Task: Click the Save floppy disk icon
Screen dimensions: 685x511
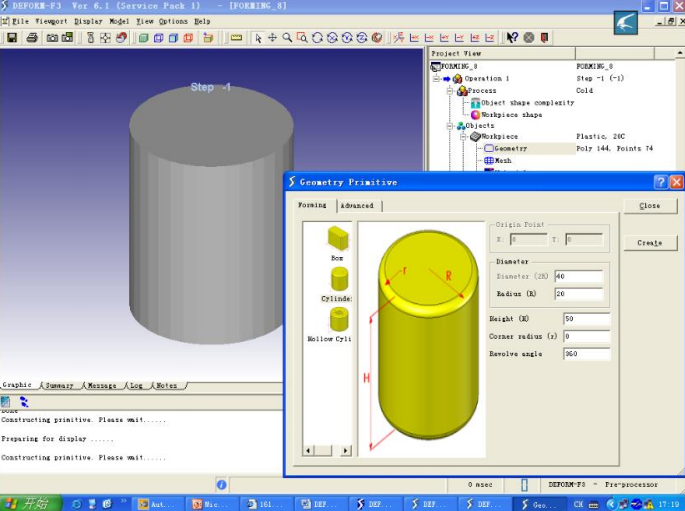Action: click(x=12, y=38)
